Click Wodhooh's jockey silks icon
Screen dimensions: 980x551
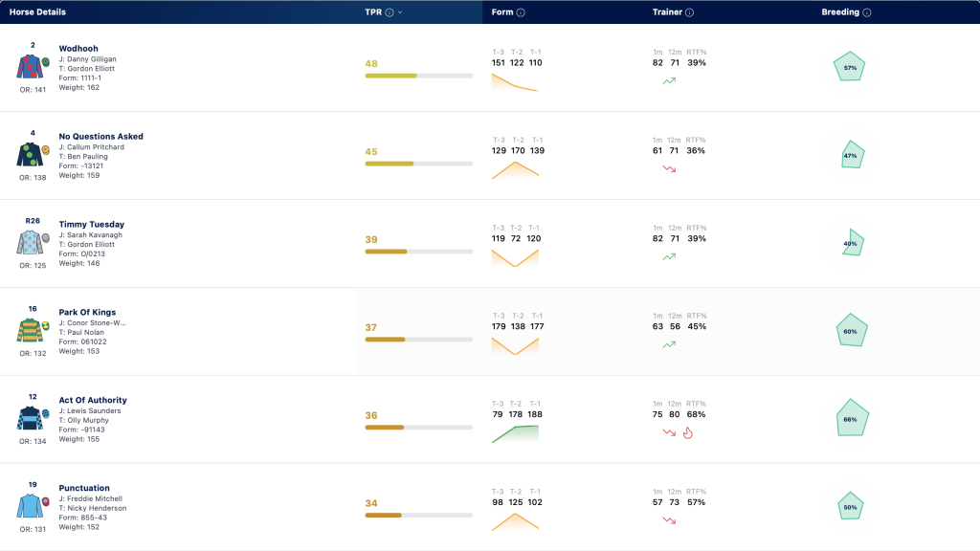click(30, 66)
